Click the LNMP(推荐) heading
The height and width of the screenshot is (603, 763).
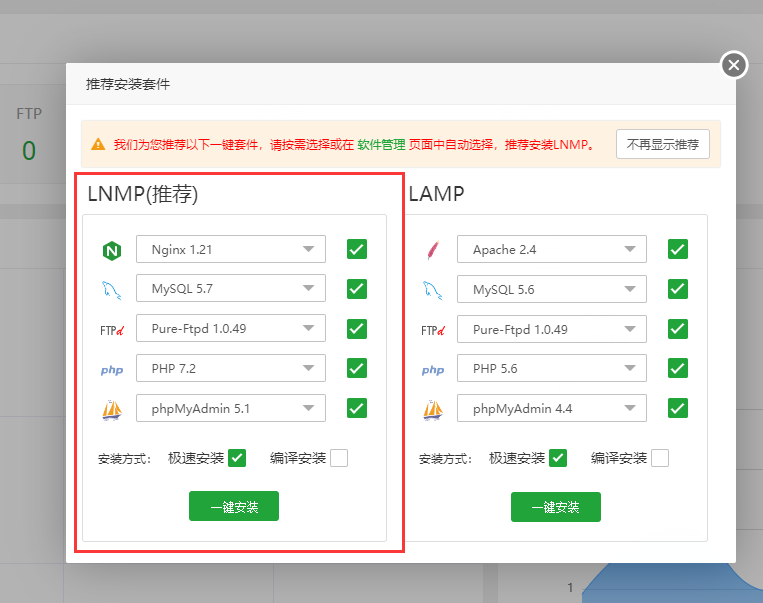[143, 194]
